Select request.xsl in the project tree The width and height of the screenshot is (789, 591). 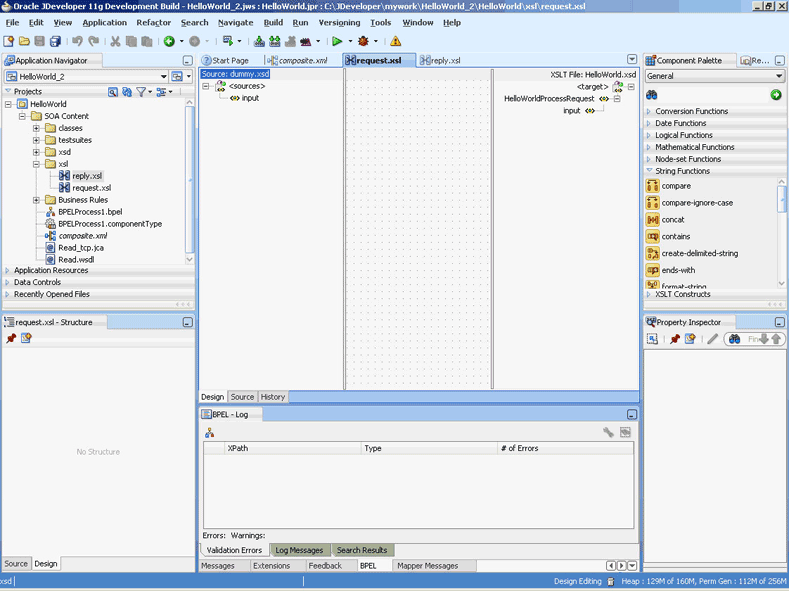(91, 188)
